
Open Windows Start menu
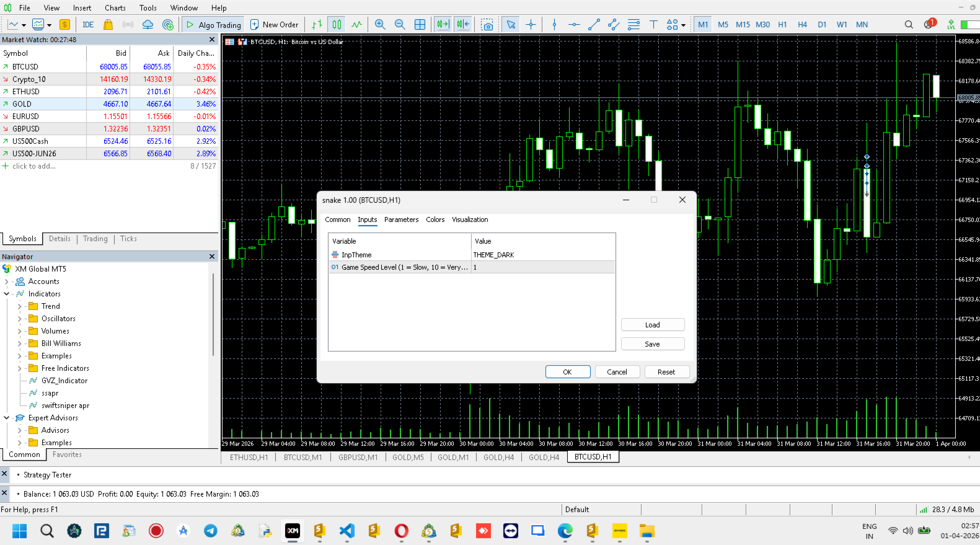20,531
